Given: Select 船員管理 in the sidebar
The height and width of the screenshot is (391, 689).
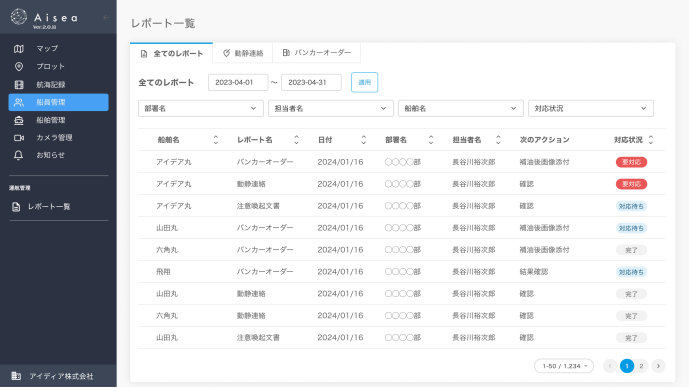Looking at the screenshot, I should click(x=58, y=102).
